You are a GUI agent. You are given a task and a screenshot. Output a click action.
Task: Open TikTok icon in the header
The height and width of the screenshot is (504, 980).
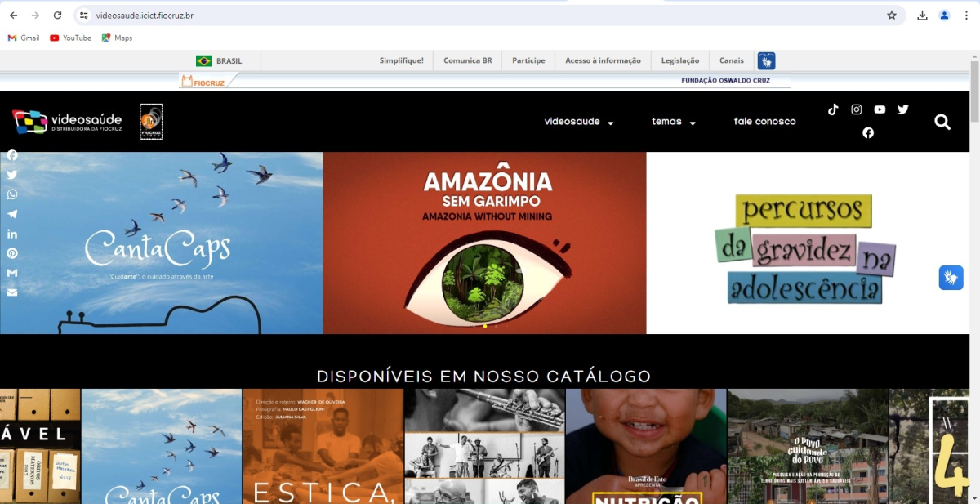tap(833, 109)
